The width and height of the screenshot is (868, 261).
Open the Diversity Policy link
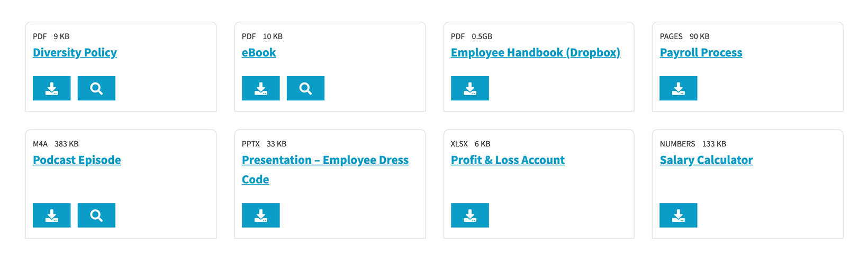pyautogui.click(x=75, y=53)
